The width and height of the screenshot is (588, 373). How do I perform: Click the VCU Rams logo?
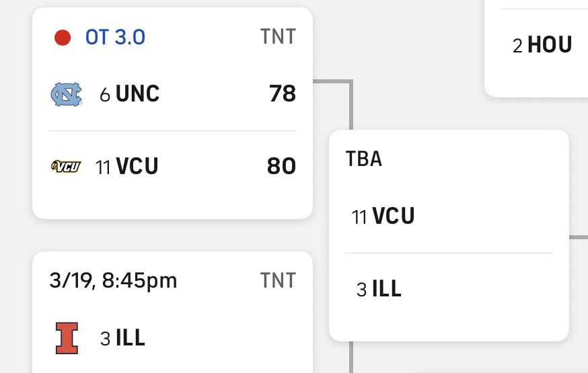pyautogui.click(x=66, y=167)
